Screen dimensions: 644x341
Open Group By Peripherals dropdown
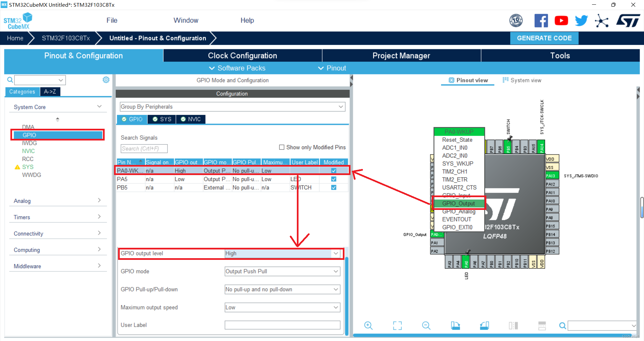coord(232,107)
